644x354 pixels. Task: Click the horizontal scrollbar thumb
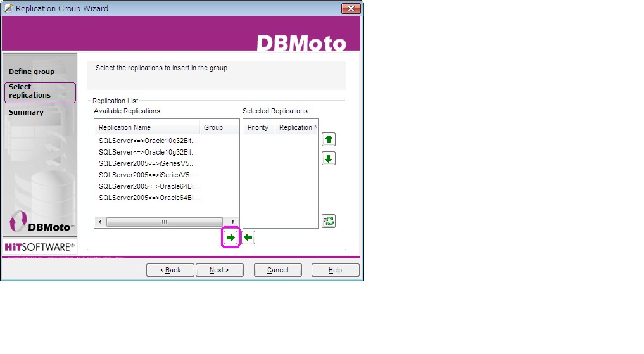pyautogui.click(x=164, y=222)
